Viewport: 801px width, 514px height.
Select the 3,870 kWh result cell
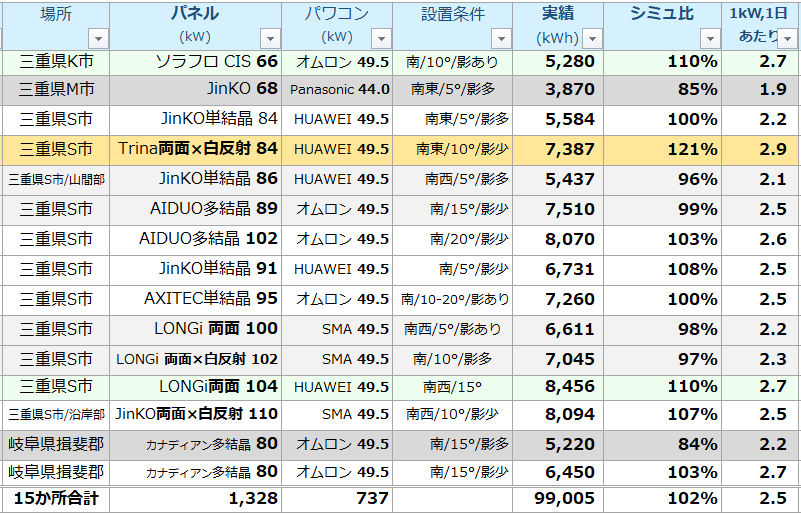[558, 90]
